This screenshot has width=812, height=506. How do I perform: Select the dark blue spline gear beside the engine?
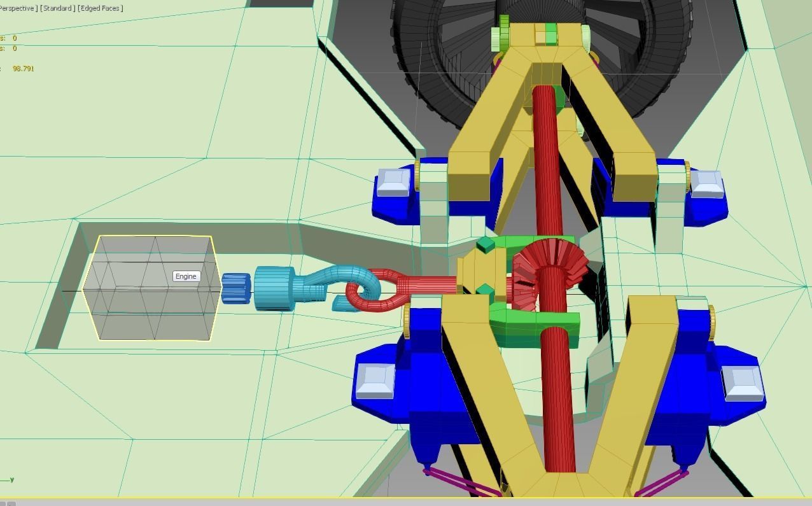[x=236, y=288]
